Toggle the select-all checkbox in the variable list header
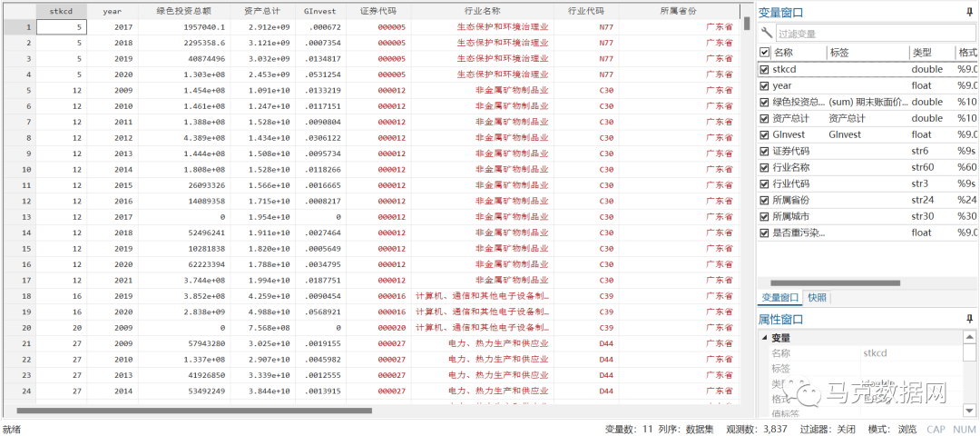This screenshot has height=436, width=980. 764,53
